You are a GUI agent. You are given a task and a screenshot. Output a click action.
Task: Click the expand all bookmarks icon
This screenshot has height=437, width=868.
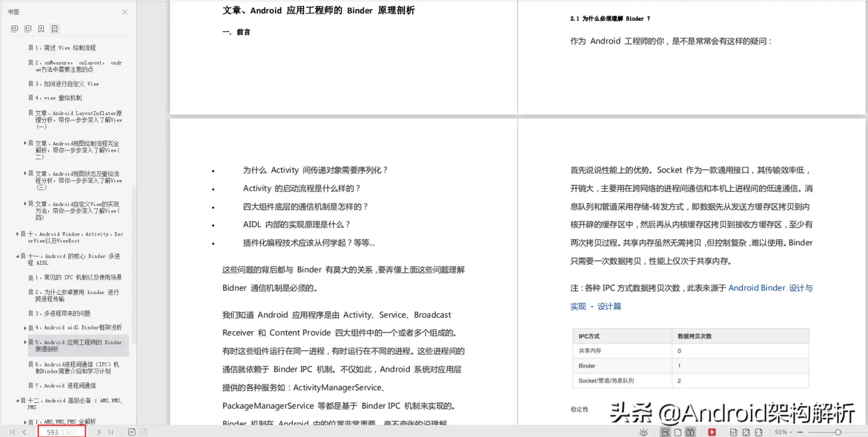(x=14, y=29)
